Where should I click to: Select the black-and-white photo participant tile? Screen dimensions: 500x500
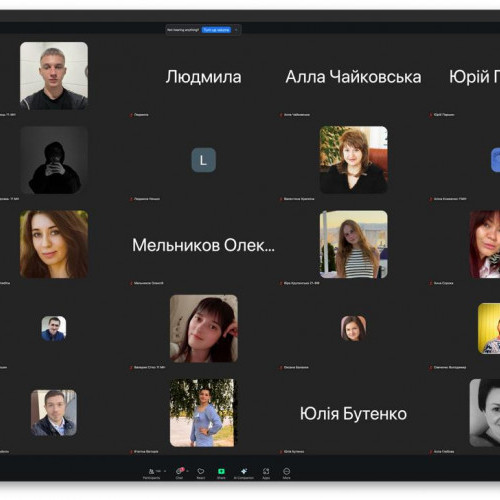(x=485, y=413)
